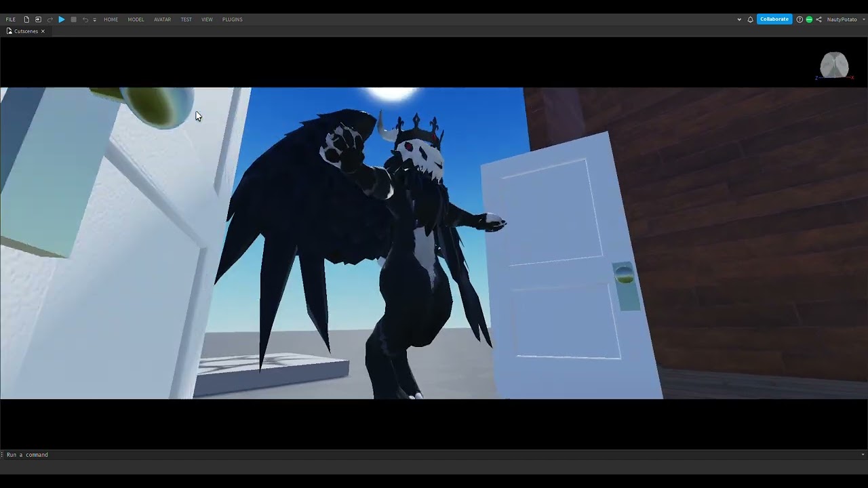The width and height of the screenshot is (868, 488).
Task: Click the Share icon
Action: pos(818,20)
